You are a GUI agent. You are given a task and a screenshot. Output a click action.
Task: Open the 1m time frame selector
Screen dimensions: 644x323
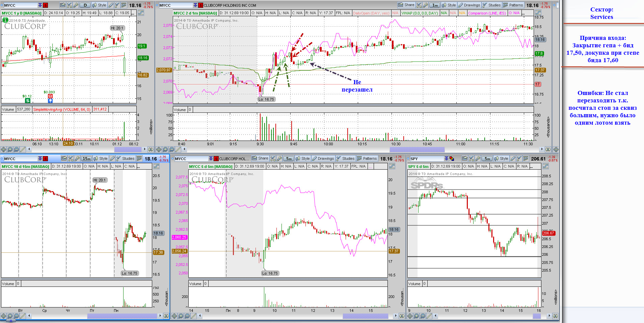(x=435, y=5)
